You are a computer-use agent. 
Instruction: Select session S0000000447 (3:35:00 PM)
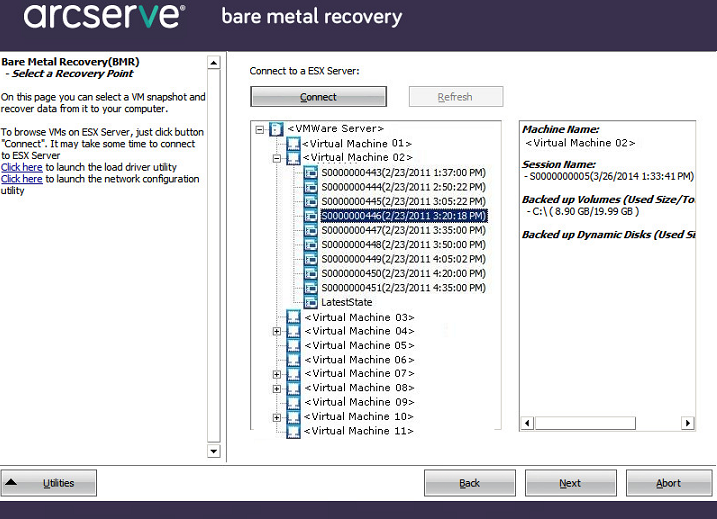[x=403, y=230]
